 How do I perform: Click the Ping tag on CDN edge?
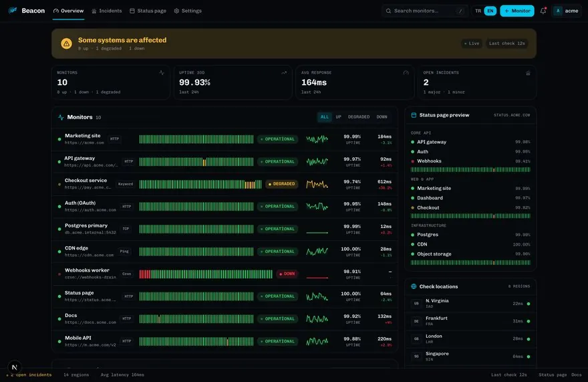124,252
